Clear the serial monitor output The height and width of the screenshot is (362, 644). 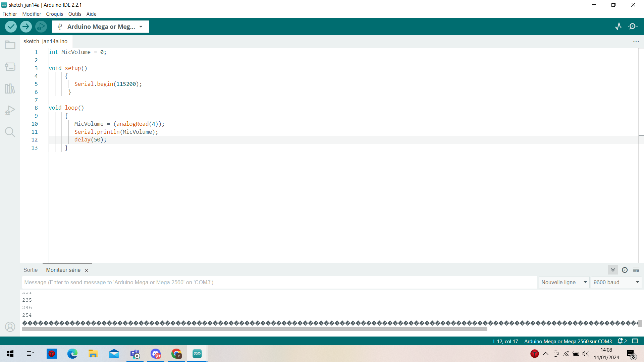point(636,270)
